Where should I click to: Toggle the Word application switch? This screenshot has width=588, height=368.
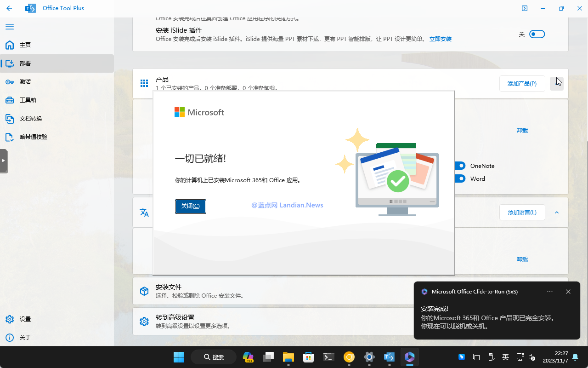[x=460, y=178]
